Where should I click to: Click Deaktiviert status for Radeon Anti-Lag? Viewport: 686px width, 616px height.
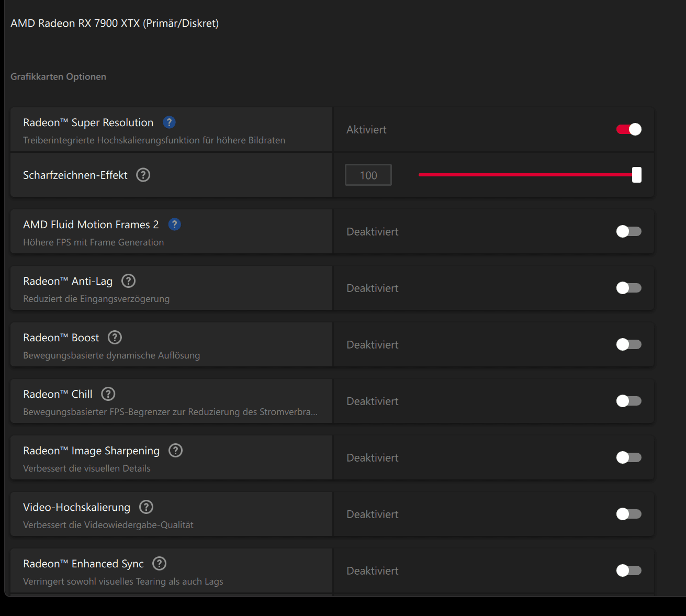click(x=373, y=288)
